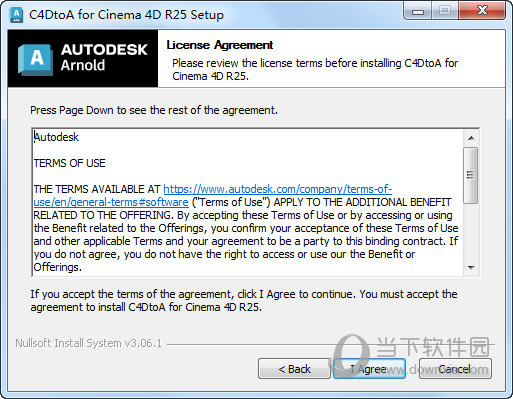Minimize the C4DtoA Setup window
Screen dimensions: 513x399
pyautogui.click(x=418, y=11)
